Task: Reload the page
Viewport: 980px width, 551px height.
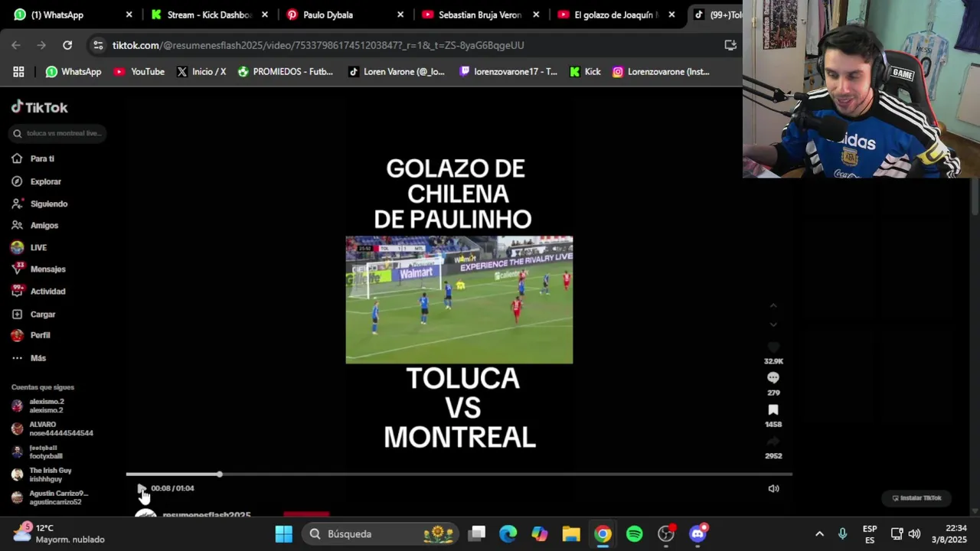Action: pyautogui.click(x=67, y=45)
